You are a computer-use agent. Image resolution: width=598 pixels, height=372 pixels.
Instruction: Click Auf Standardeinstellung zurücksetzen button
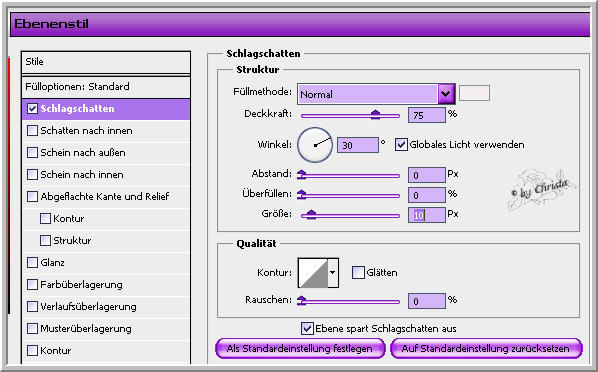coord(486,348)
